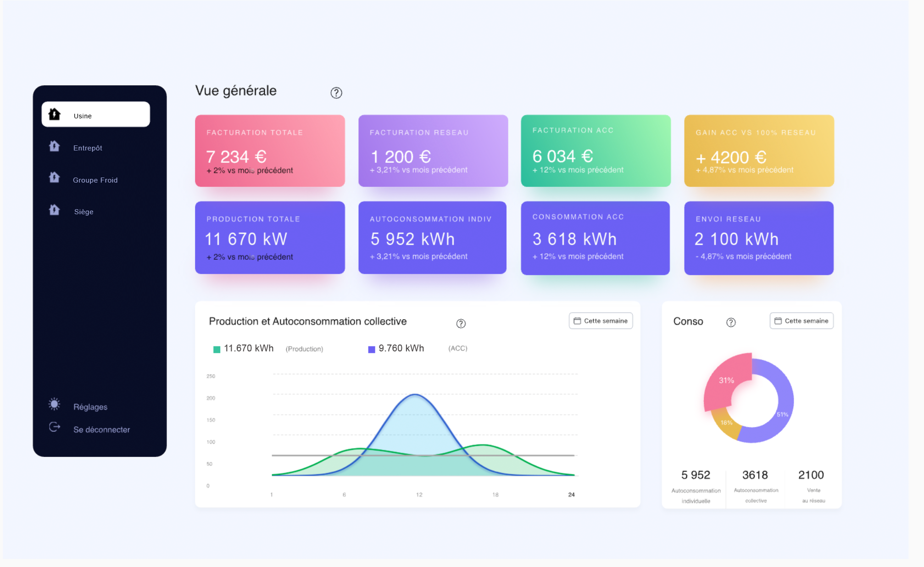Select Groupe Froid in the sidebar

pos(95,180)
